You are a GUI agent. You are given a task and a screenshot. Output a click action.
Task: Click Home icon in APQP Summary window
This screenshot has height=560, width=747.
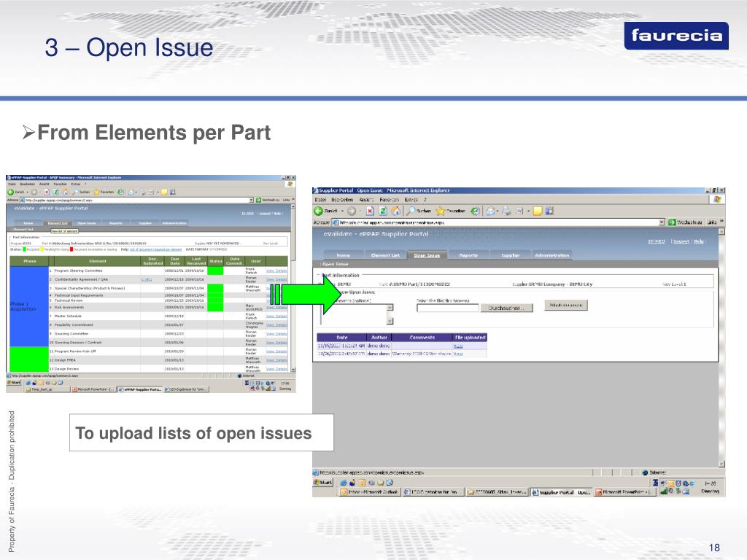65,192
